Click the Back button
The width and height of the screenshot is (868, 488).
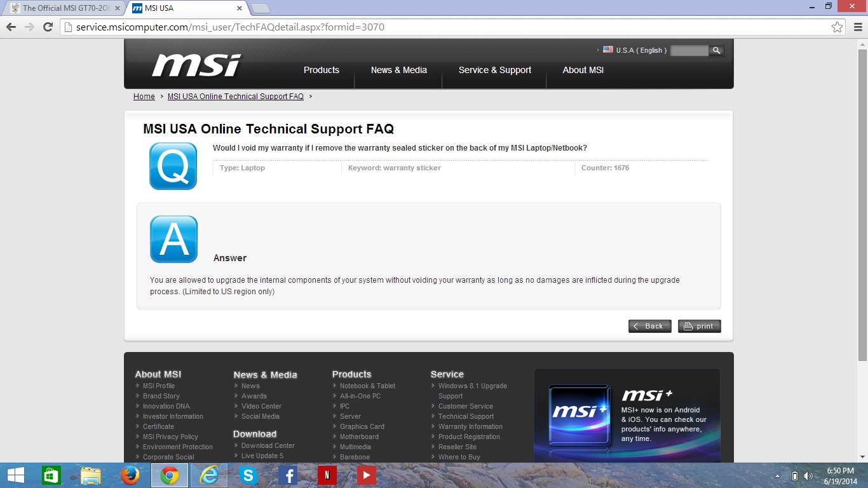pyautogui.click(x=650, y=326)
